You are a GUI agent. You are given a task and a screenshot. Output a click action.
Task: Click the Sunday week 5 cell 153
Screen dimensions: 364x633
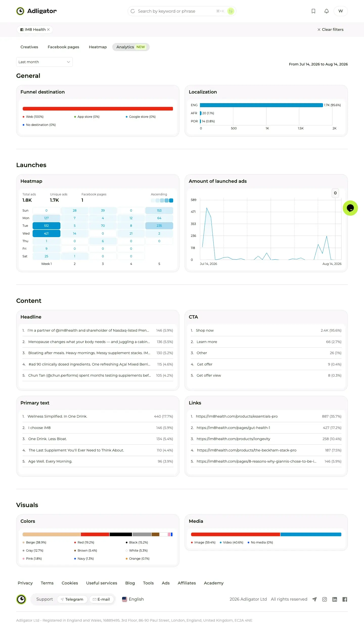click(x=159, y=211)
